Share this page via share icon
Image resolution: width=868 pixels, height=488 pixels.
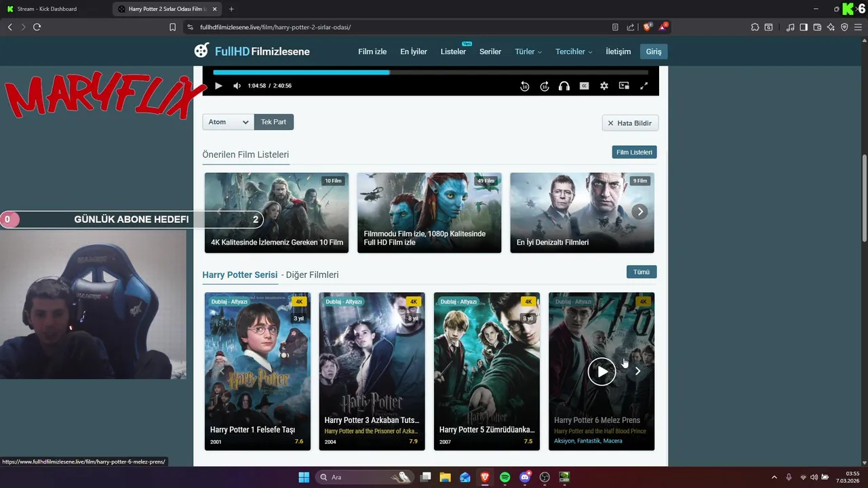[631, 27]
